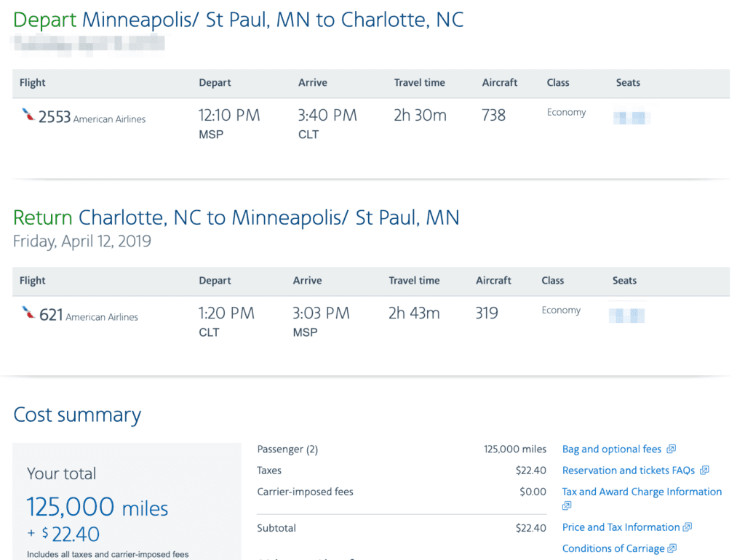Click blurred seat assignment for return flight

pos(626,315)
